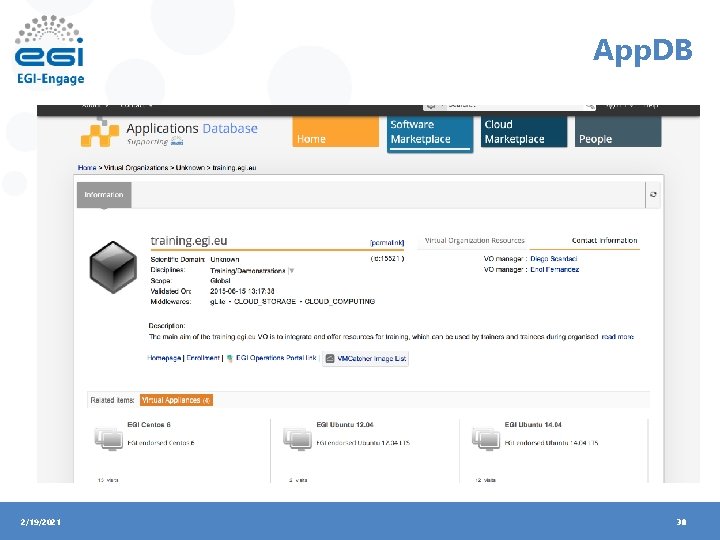Click the Applications Database logo icon

click(100, 133)
